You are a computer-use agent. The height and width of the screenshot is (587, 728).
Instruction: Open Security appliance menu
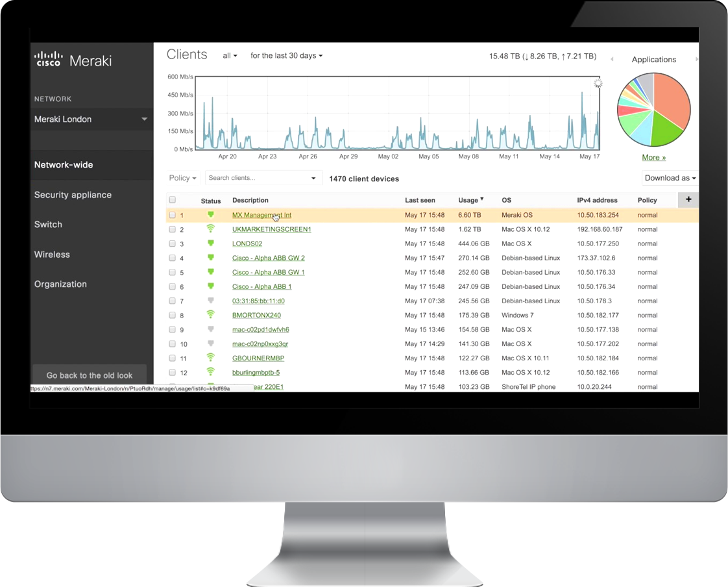point(73,195)
